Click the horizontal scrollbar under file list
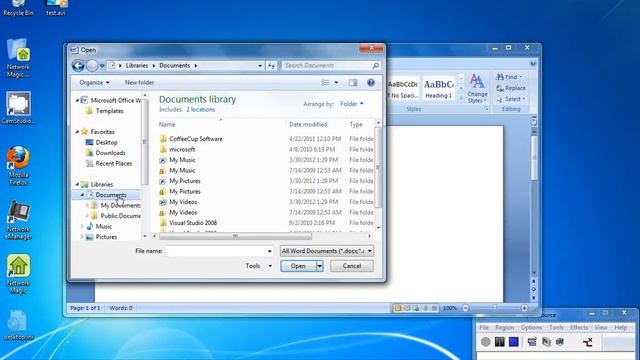 coord(235,236)
